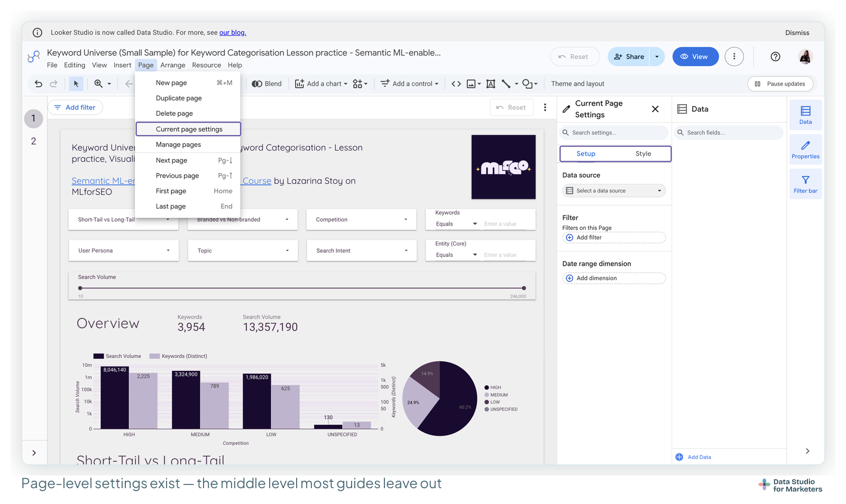Viewport: 846px width, 504px height.
Task: Open the File menu
Action: pyautogui.click(x=52, y=65)
